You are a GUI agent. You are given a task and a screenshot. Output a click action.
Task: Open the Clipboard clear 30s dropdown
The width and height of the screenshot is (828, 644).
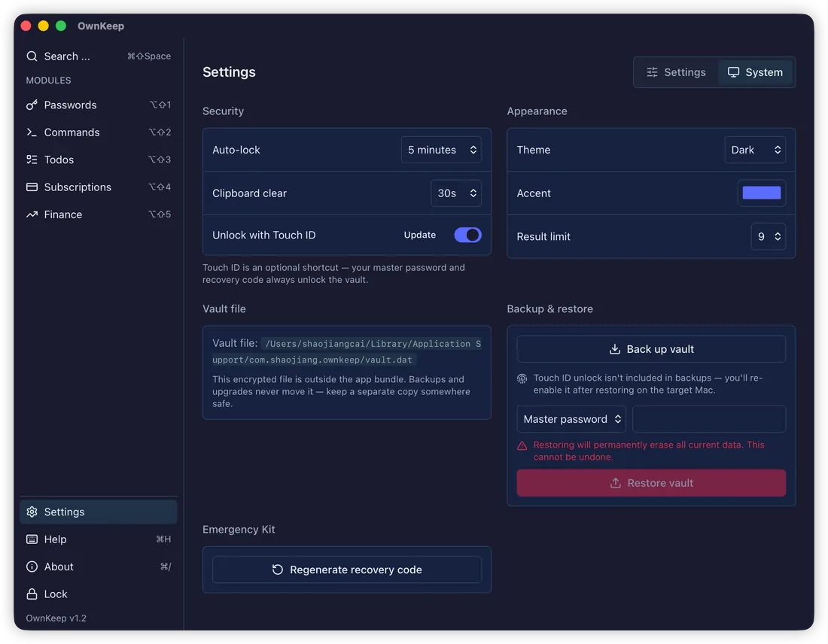[456, 193]
